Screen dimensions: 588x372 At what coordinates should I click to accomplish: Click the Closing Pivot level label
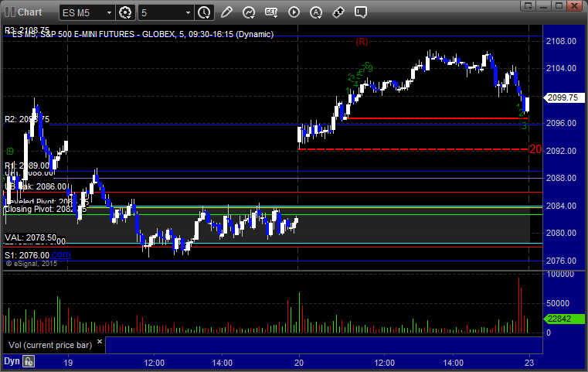click(45, 209)
